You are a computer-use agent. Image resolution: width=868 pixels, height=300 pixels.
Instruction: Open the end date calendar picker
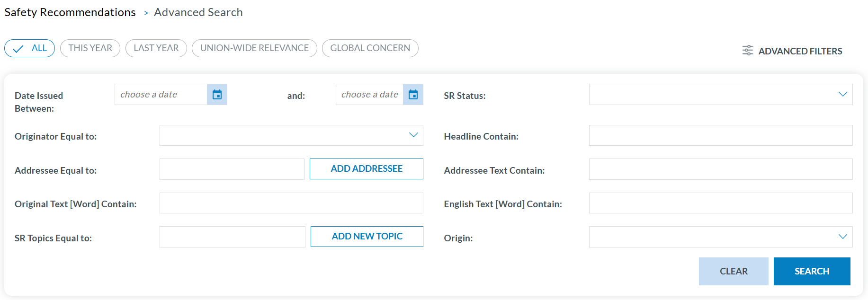tap(413, 95)
